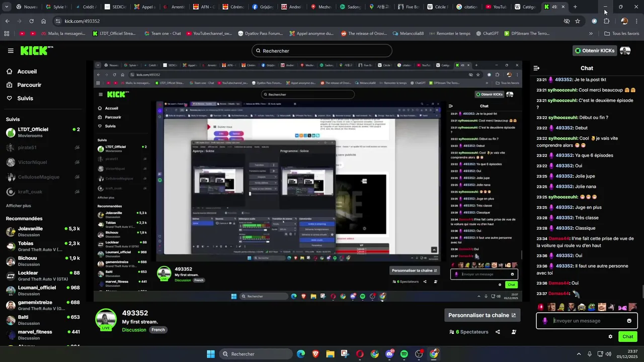The width and height of the screenshot is (644, 362).
Task: Open recommended channel Tobias
Action: point(43,246)
